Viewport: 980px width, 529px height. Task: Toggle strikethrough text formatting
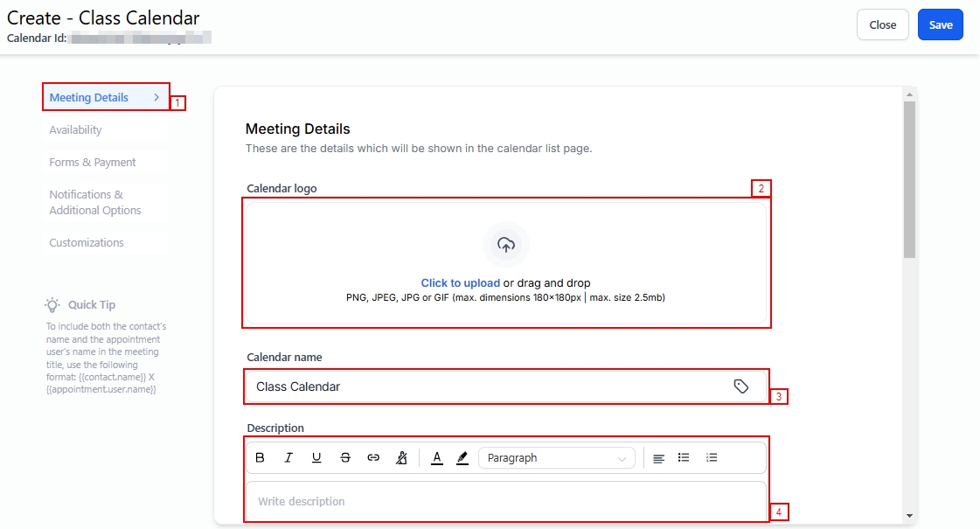[345, 458]
